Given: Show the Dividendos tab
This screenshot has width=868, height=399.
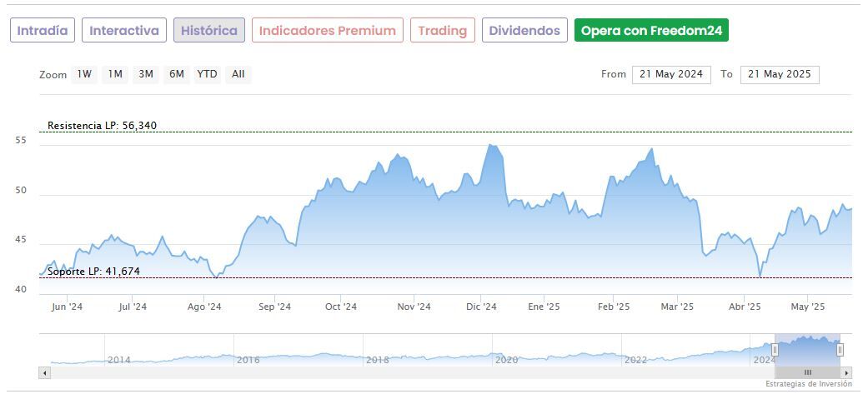Looking at the screenshot, I should (x=524, y=31).
